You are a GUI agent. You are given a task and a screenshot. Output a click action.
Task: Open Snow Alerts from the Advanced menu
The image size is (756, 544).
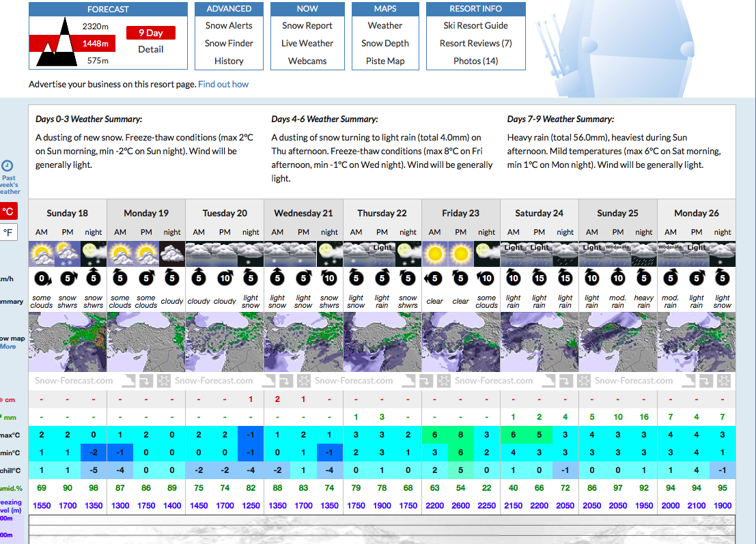(229, 25)
